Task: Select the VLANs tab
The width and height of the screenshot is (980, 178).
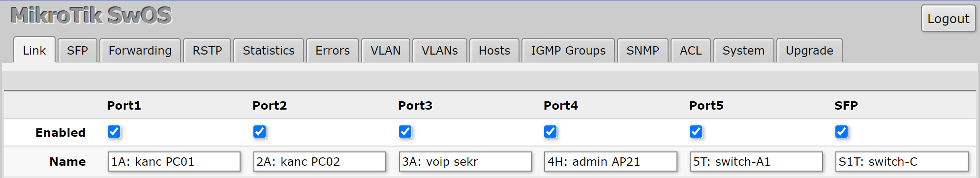Action: click(440, 51)
